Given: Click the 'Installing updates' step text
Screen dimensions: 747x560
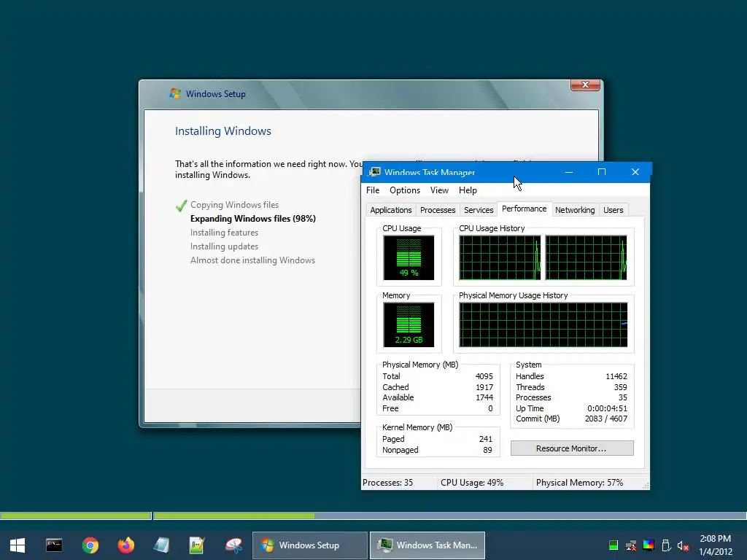Looking at the screenshot, I should (224, 246).
